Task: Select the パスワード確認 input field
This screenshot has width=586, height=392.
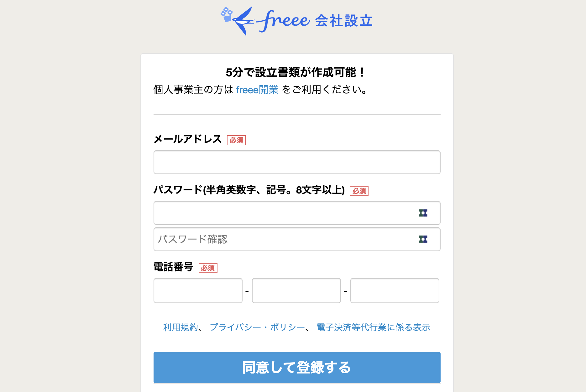Action: (282, 240)
